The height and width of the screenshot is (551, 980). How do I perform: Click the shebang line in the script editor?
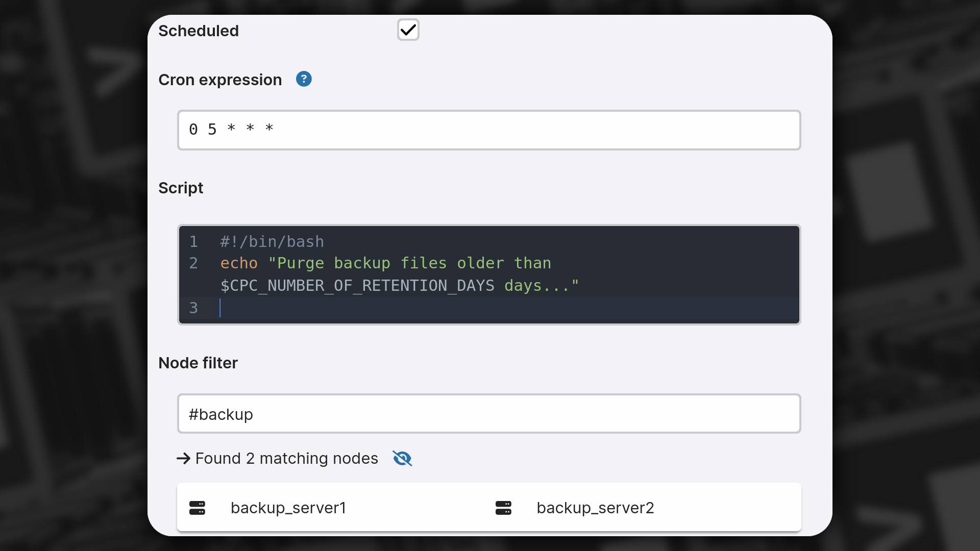(272, 242)
